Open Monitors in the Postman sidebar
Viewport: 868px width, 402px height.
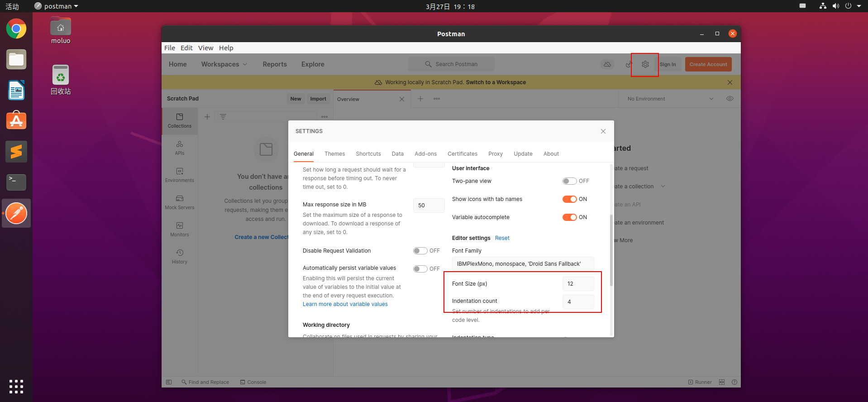180,230
